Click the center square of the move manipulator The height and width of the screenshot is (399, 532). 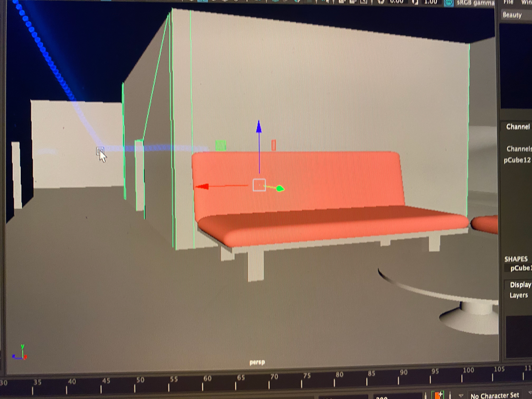click(259, 185)
